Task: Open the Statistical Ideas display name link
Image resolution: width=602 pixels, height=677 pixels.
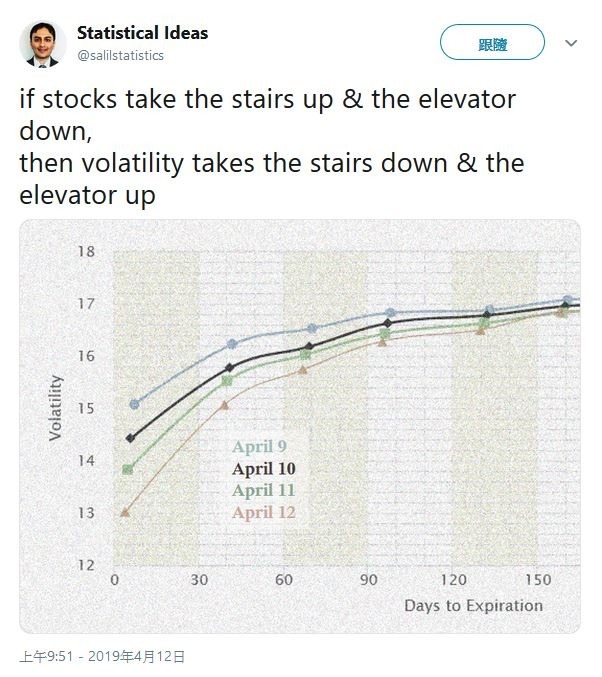Action: click(x=143, y=33)
